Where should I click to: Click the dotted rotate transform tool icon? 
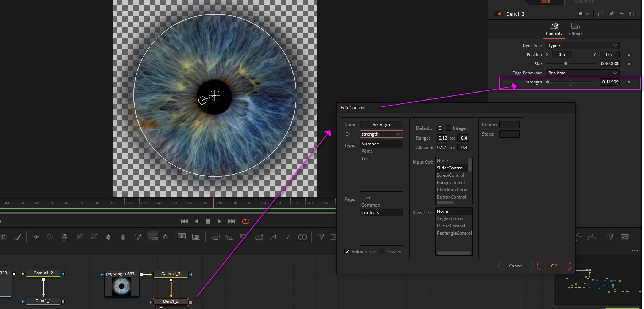258,237
